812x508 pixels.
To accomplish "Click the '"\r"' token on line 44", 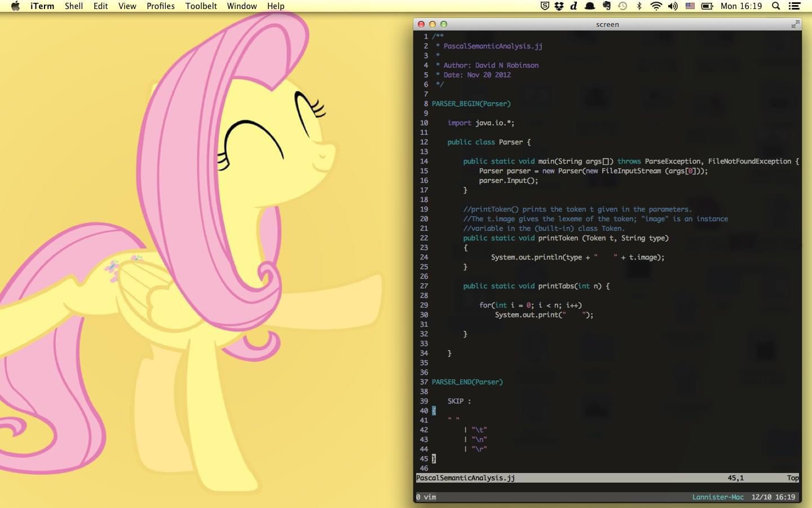I will (479, 449).
